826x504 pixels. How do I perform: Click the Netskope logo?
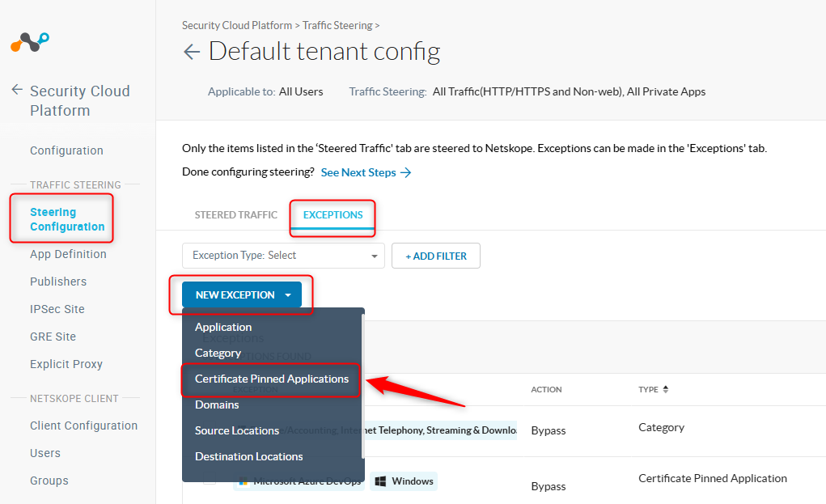[x=30, y=42]
